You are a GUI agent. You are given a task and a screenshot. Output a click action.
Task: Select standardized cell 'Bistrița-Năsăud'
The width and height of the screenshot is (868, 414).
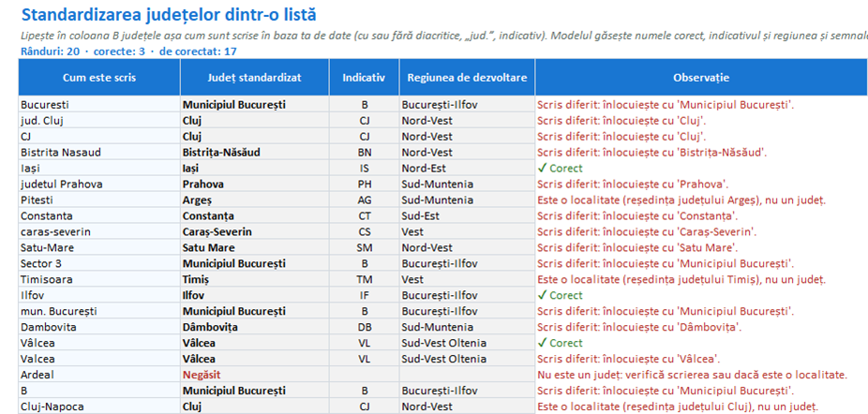click(x=255, y=152)
